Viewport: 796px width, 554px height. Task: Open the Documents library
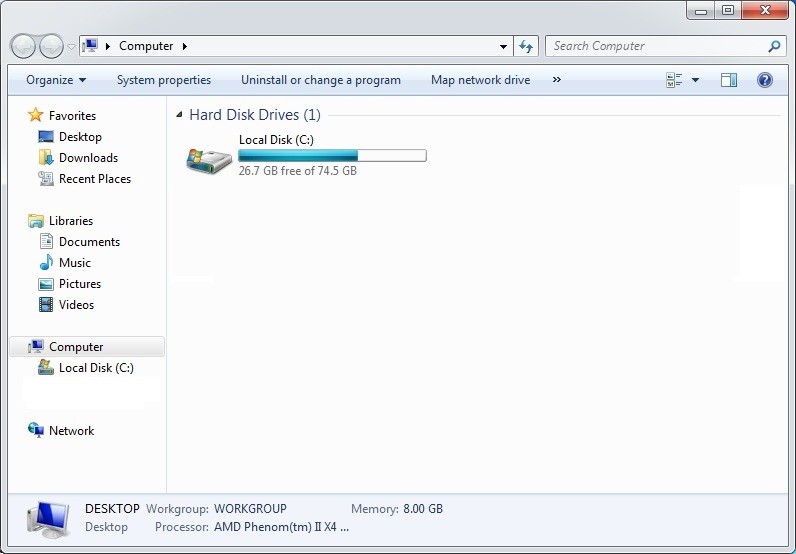[x=89, y=242]
